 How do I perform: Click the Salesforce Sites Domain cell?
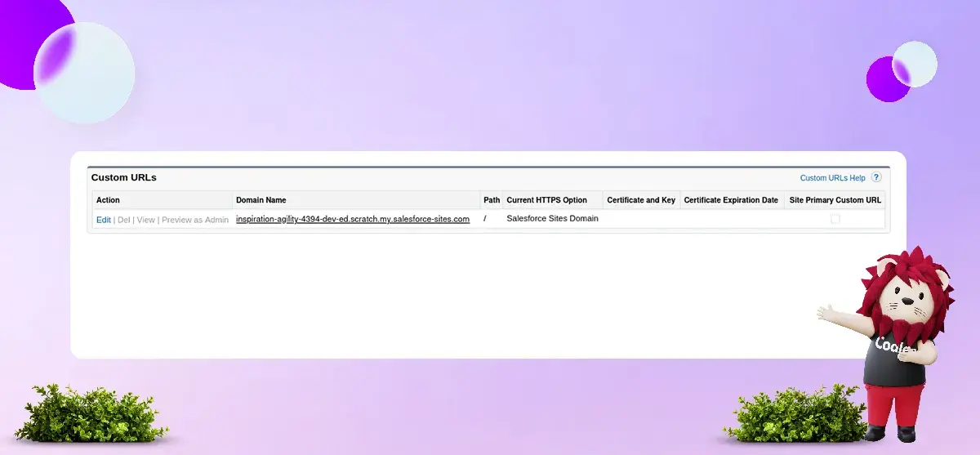pos(552,219)
